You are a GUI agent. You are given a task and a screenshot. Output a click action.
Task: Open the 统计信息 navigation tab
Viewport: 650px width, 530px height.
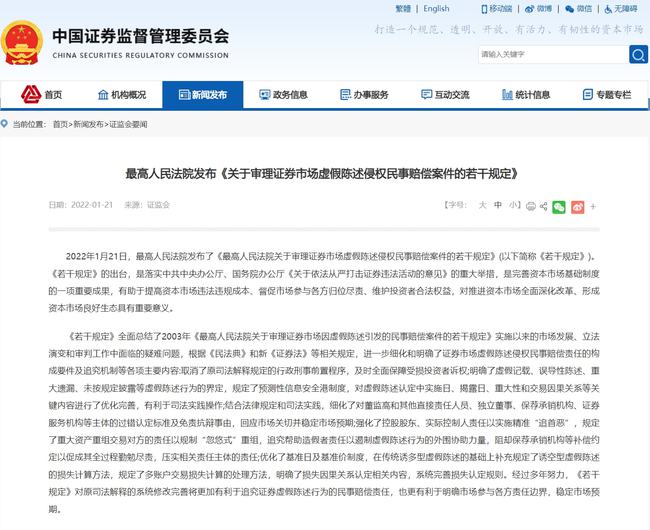pos(526,95)
